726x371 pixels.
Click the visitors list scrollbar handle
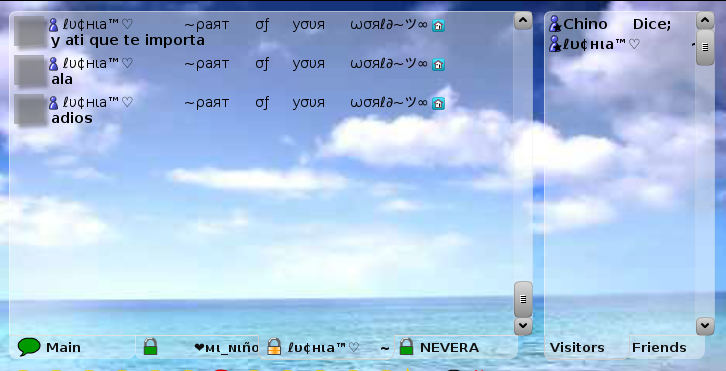(x=705, y=47)
